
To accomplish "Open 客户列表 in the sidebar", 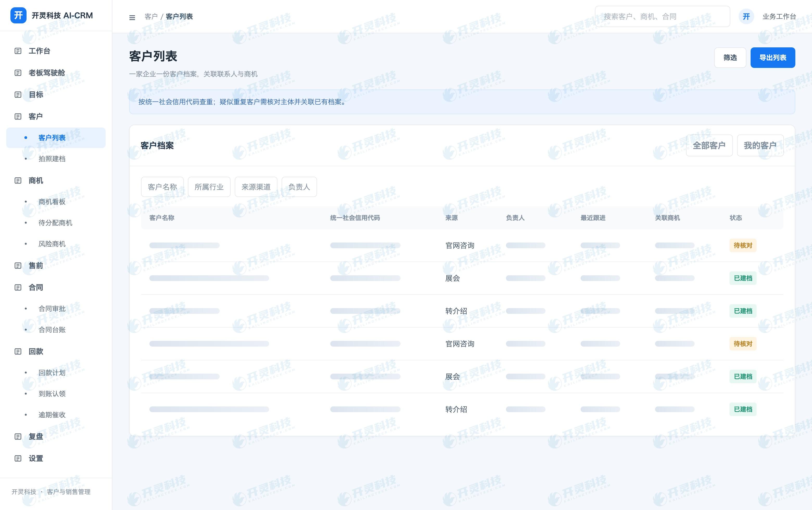I will pos(56,138).
